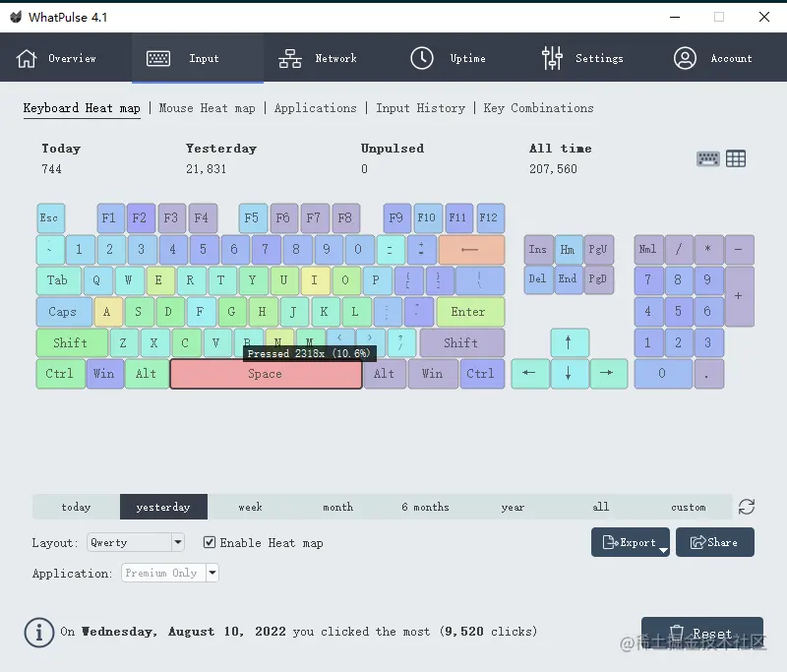This screenshot has width=787, height=672.
Task: Click the Nml numpad key
Action: tap(648, 250)
